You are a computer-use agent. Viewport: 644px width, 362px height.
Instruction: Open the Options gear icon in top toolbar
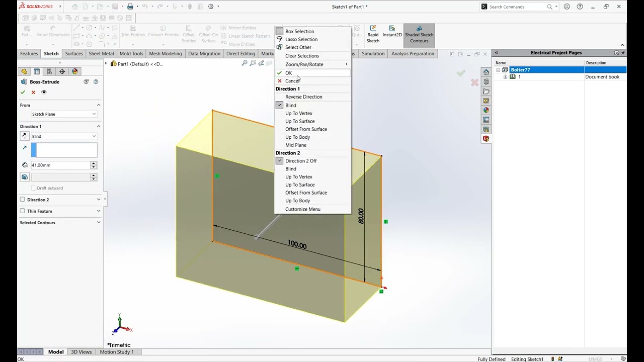point(211,7)
